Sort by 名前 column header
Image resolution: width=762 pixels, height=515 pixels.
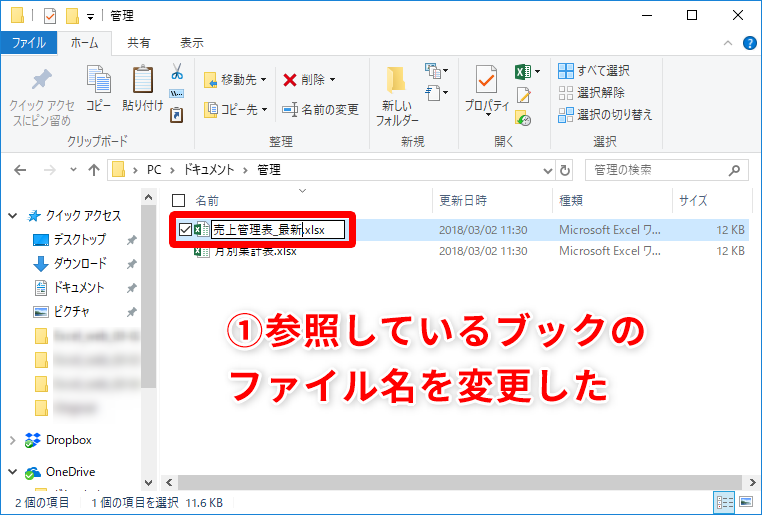[x=208, y=200]
